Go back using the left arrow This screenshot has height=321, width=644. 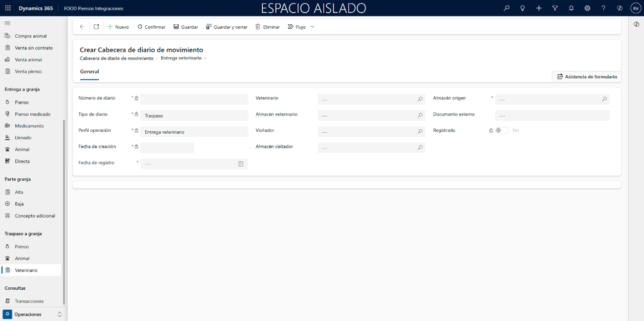(x=82, y=27)
